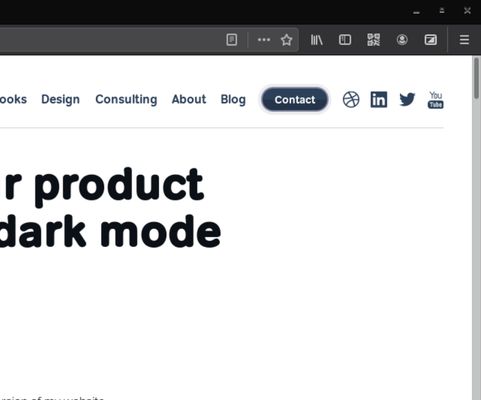Open the Library bookshelf icon
This screenshot has width=481, height=400.
(316, 40)
